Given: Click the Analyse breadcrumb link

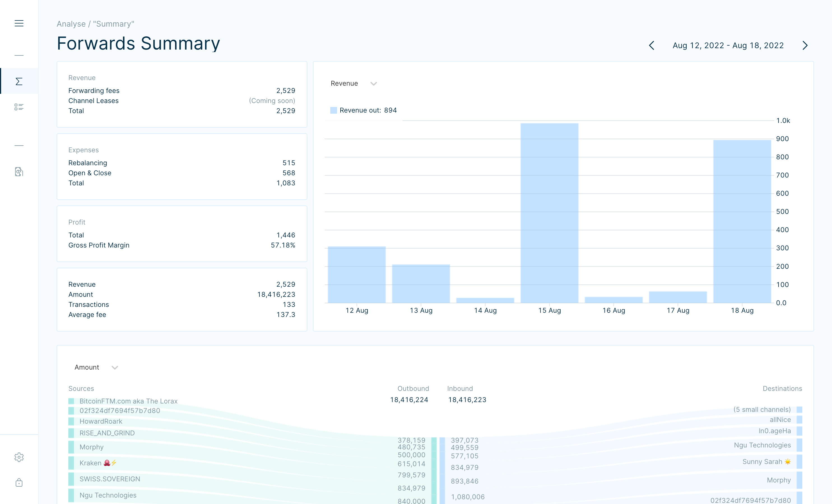Looking at the screenshot, I should coord(71,24).
